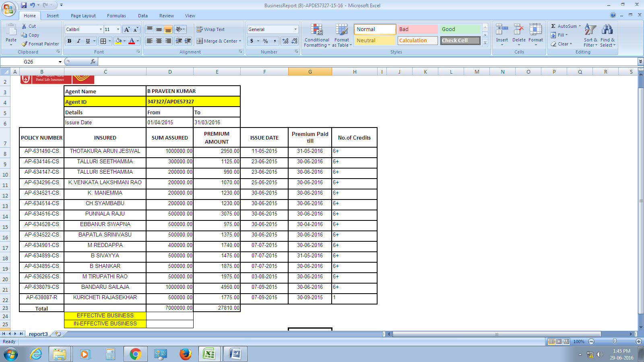Screen dimensions: 644x362
Task: Open Word from the Windows taskbar
Action: pyautogui.click(x=235, y=354)
